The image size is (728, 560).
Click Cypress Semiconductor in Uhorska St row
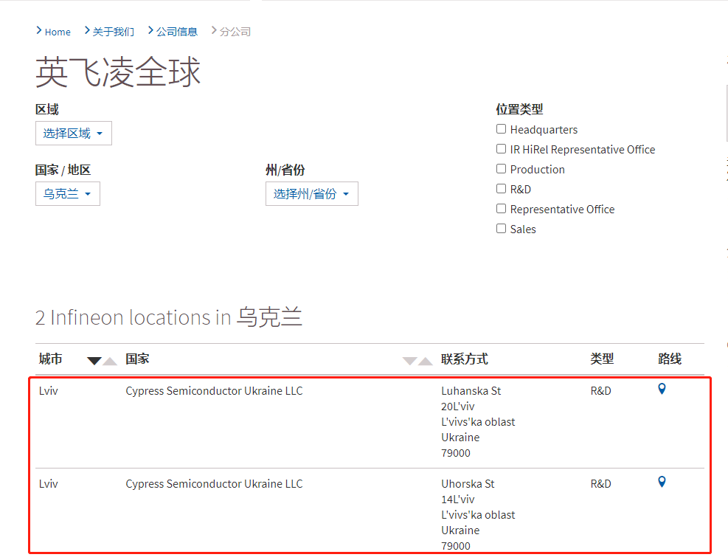[214, 484]
